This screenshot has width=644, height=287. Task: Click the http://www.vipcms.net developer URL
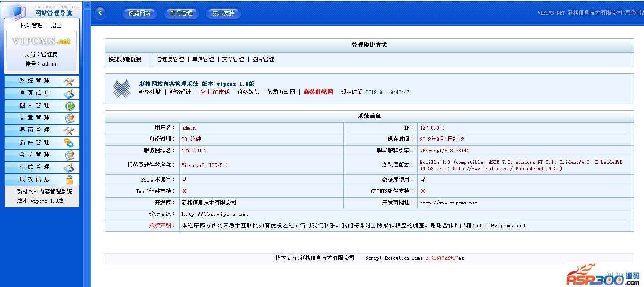point(448,203)
